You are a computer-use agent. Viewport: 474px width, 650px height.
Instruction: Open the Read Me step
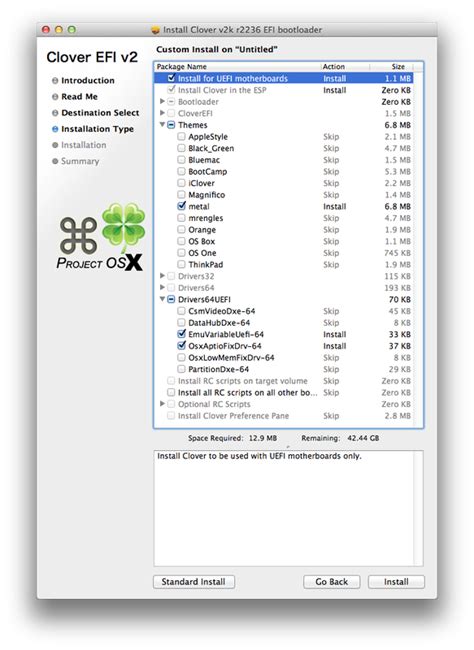pyautogui.click(x=79, y=97)
